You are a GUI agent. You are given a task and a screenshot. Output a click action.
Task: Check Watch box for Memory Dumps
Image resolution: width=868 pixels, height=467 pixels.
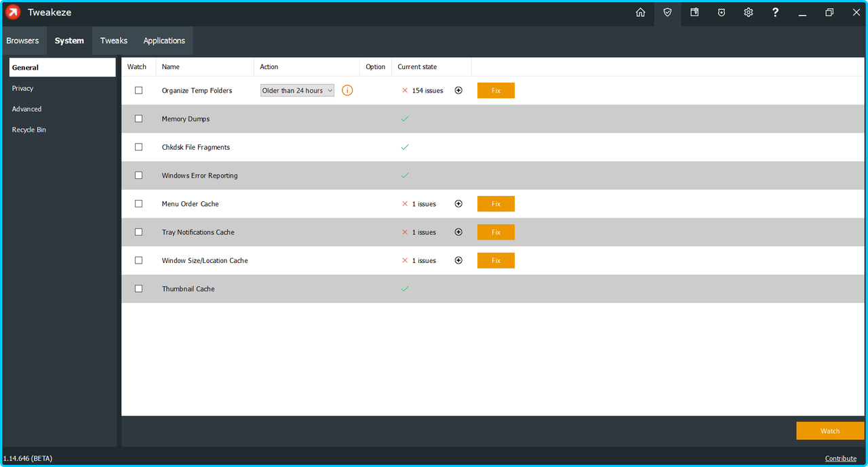pos(139,119)
